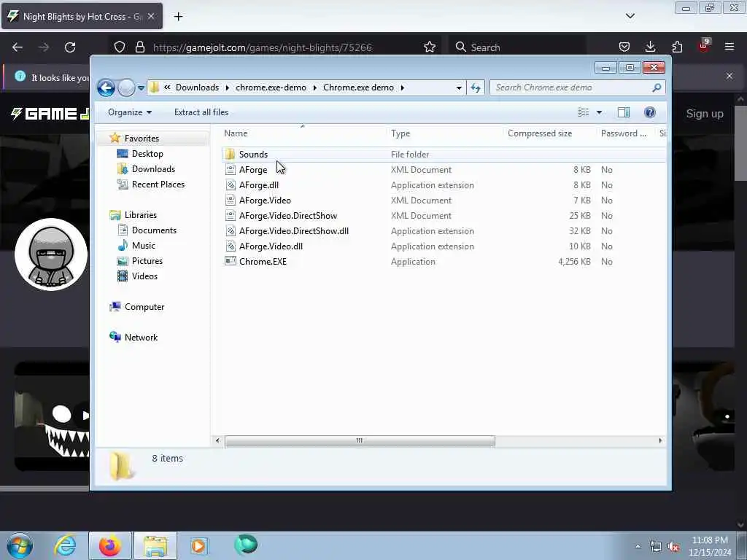Viewport: 747px width, 560px height.
Task: Open the Explorer help icon
Action: [x=649, y=112]
